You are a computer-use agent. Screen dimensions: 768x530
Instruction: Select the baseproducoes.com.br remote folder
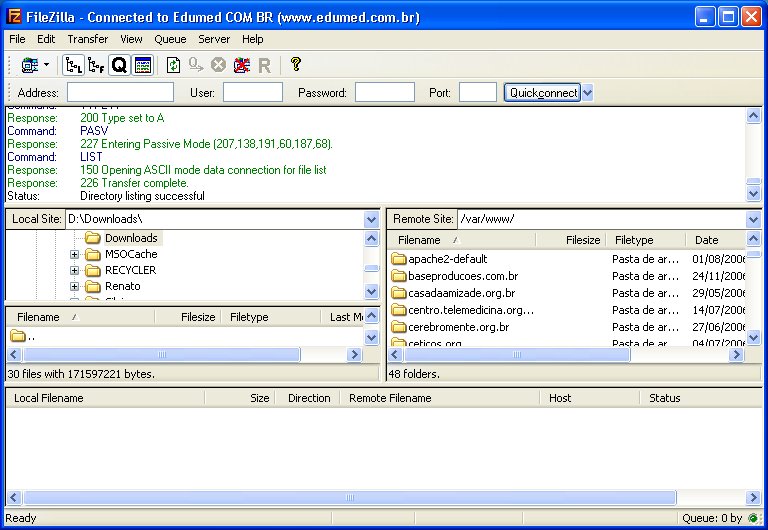click(462, 276)
